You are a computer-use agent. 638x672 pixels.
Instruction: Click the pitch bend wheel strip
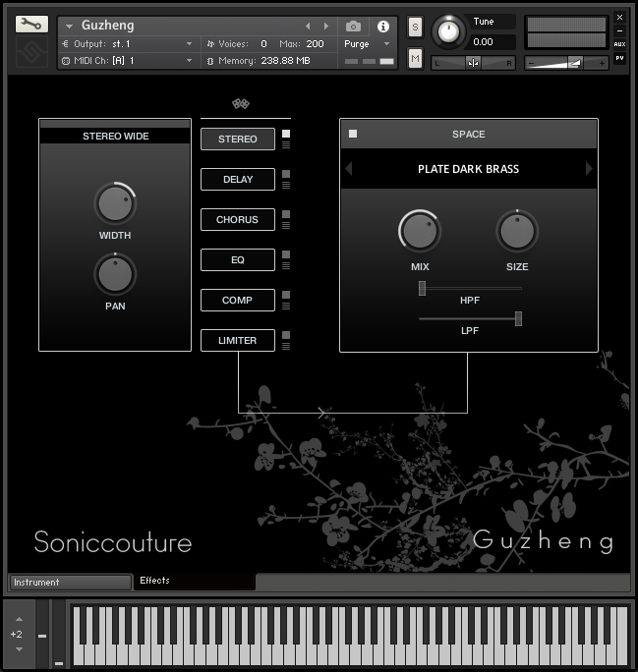point(42,634)
